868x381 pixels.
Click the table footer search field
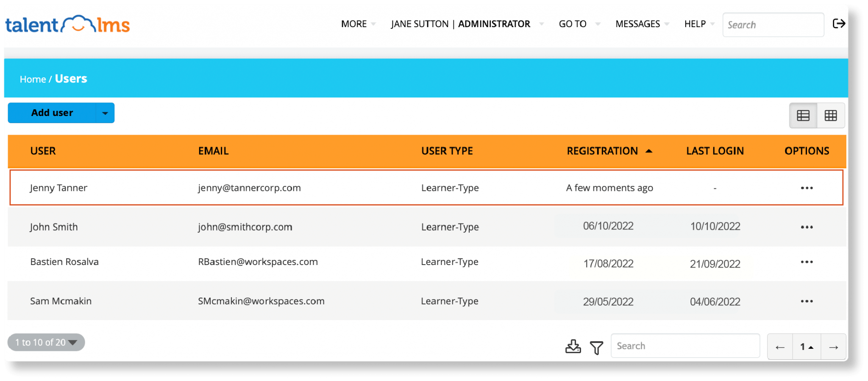(x=685, y=346)
